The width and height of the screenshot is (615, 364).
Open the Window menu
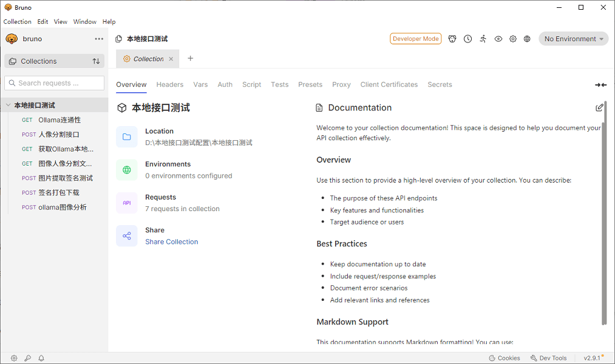click(85, 22)
